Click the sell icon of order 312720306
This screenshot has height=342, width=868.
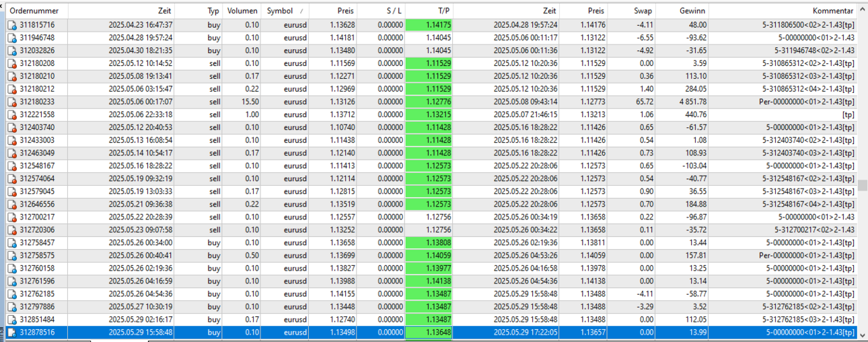point(12,230)
